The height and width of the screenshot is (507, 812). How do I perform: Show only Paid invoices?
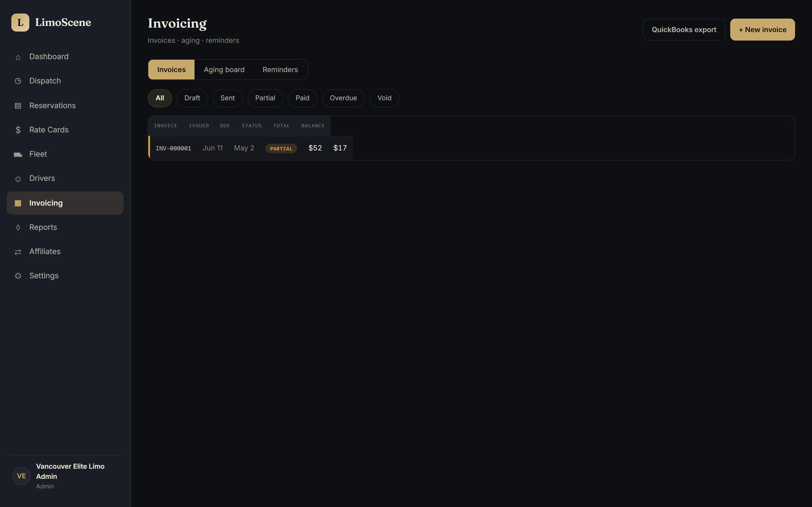click(x=302, y=98)
